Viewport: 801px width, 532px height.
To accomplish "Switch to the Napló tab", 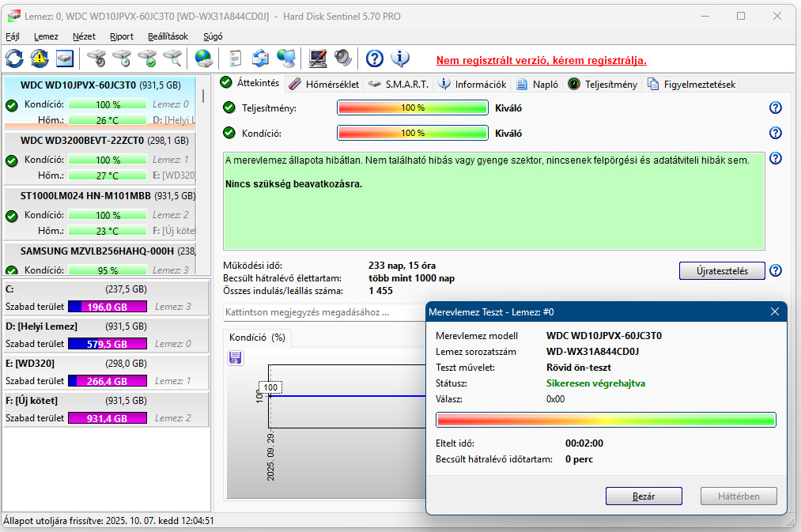I will tap(537, 85).
